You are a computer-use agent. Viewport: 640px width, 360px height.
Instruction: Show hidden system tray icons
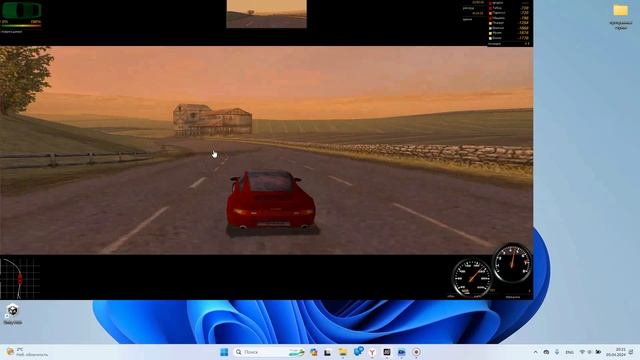click(x=536, y=352)
